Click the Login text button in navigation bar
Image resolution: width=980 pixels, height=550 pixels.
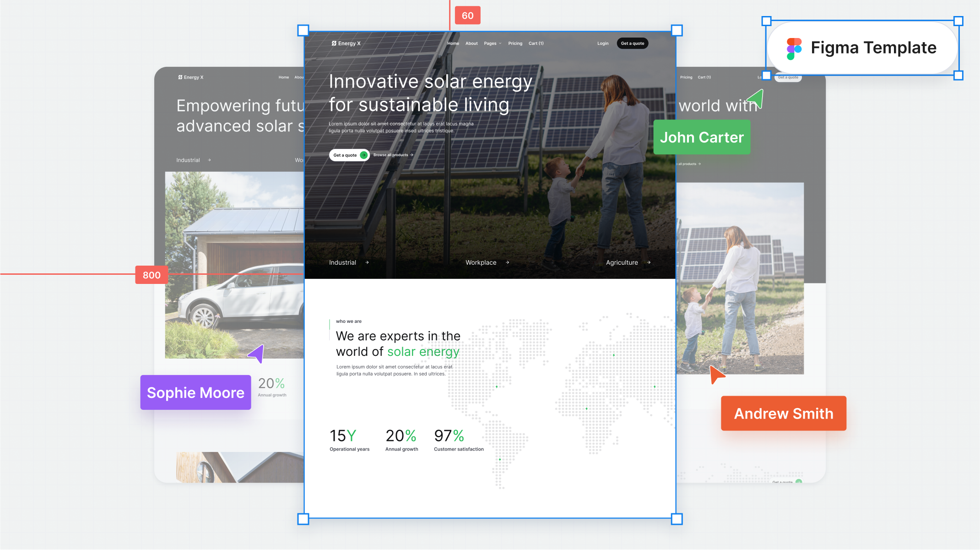pos(602,43)
